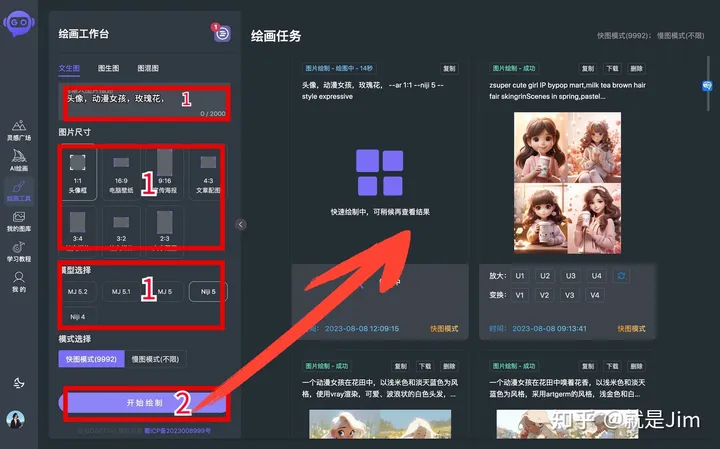
Task: Toggle the dark mode moon icon
Action: coord(18,383)
